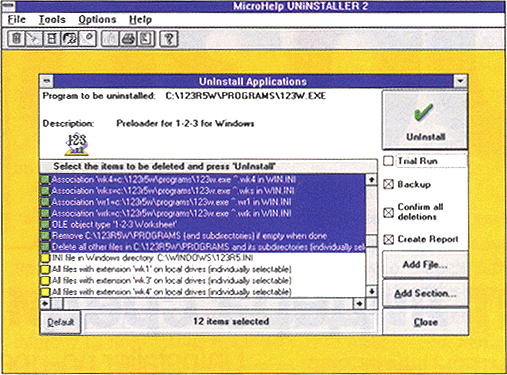
Task: Click the list's scroll up arrow
Action: coord(371,180)
